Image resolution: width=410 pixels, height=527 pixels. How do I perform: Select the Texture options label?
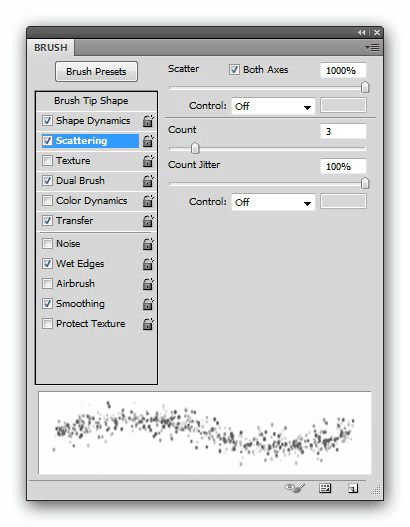(73, 161)
